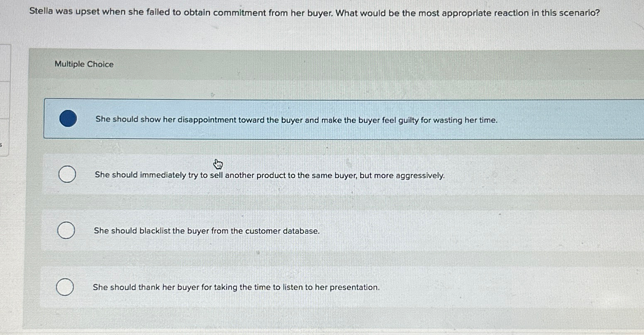Click the third answer option row
The image size is (644, 335).
click(291, 230)
